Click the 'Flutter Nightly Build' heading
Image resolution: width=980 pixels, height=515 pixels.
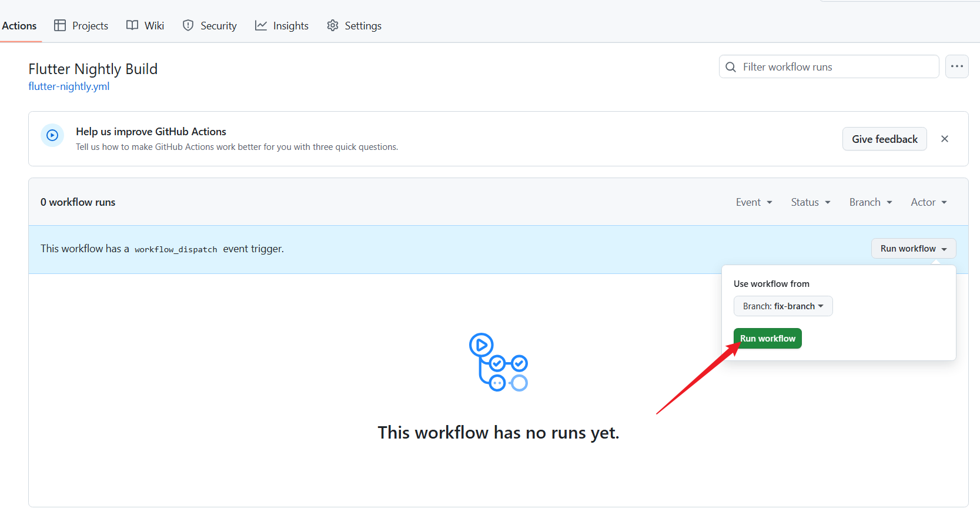coord(93,69)
